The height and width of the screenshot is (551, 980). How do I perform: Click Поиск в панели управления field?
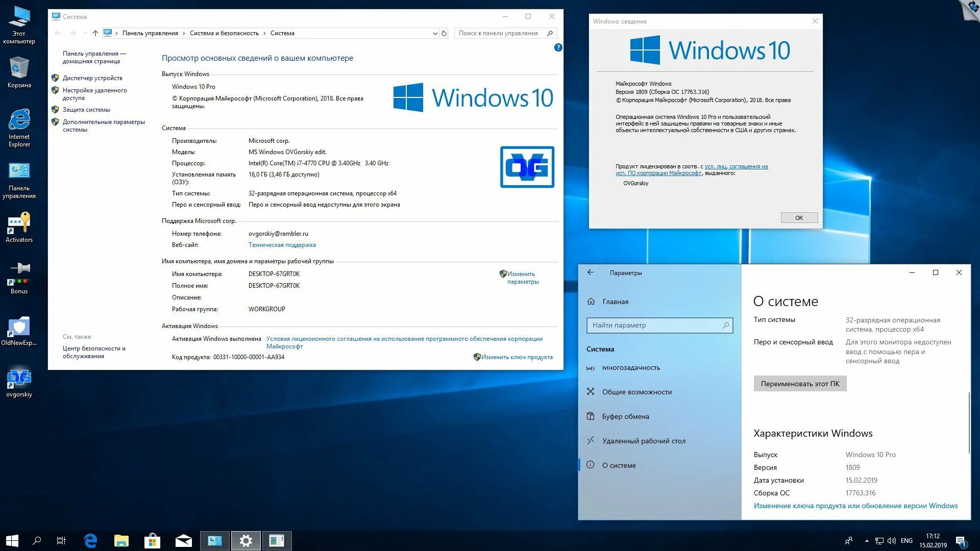pyautogui.click(x=505, y=33)
